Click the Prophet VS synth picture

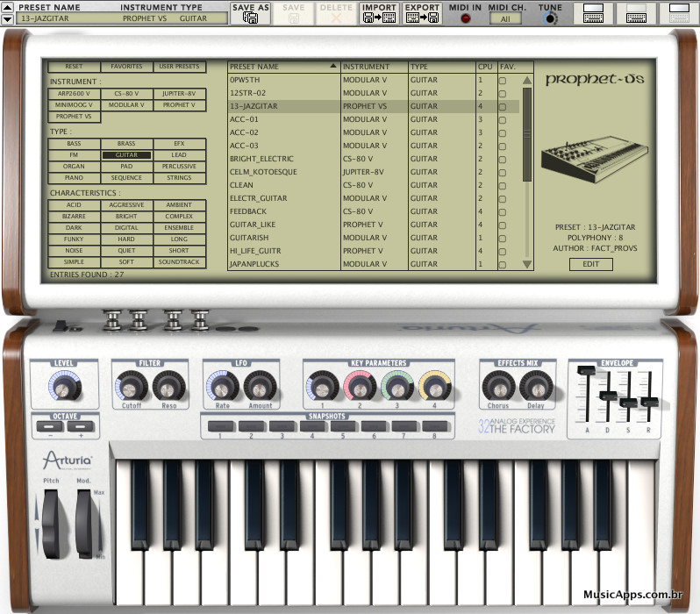pos(594,161)
